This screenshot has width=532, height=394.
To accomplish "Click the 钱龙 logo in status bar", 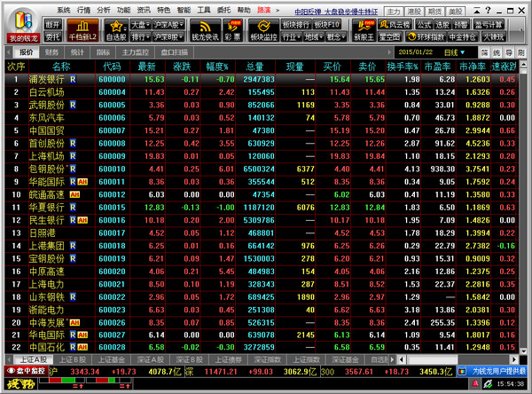I will [21, 384].
